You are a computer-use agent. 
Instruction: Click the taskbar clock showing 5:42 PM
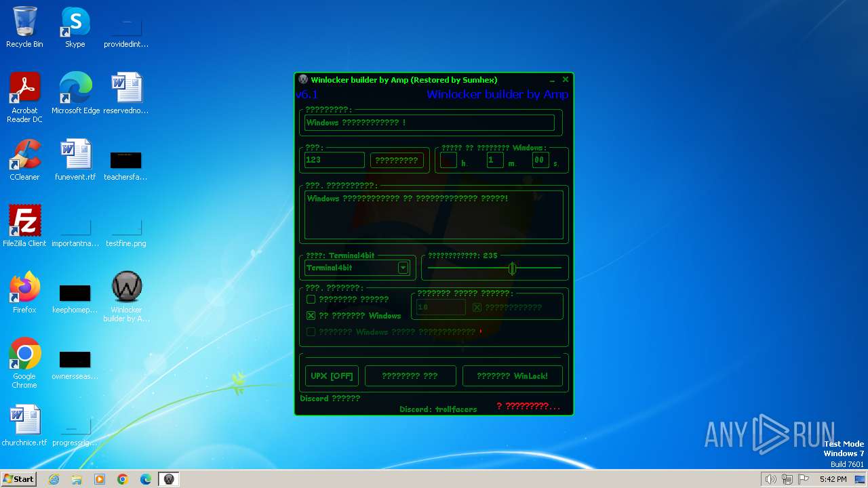coord(833,479)
